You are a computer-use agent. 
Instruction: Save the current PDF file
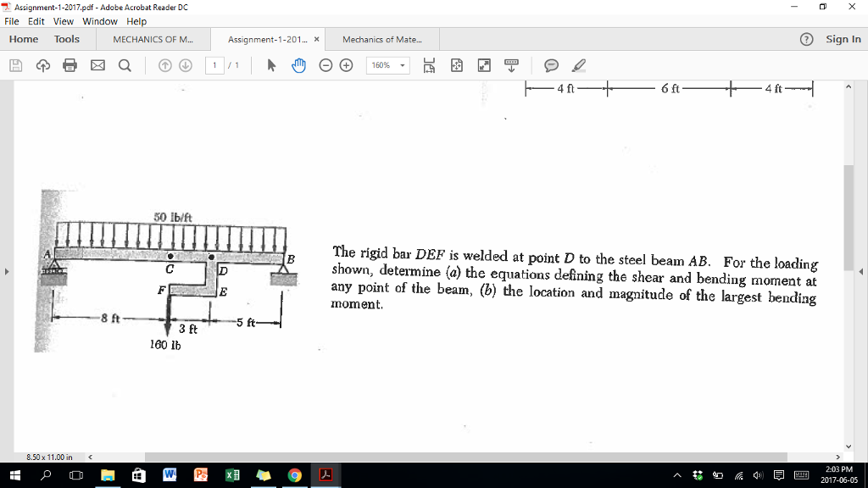click(15, 64)
